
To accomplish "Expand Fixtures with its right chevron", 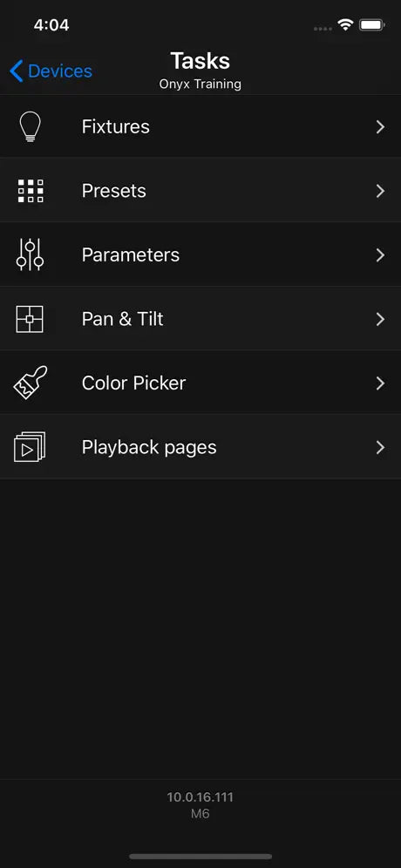I will pyautogui.click(x=380, y=127).
